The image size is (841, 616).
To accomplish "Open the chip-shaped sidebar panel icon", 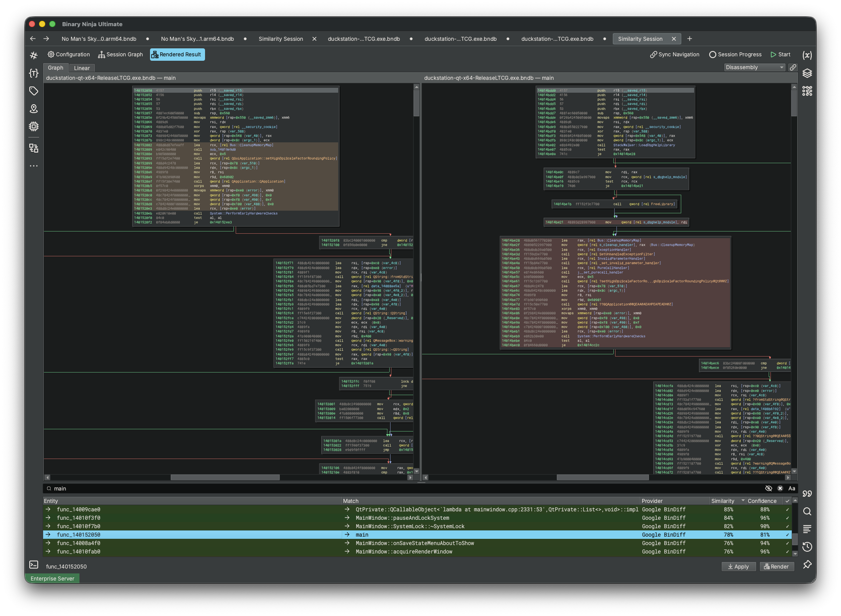I will point(34,126).
